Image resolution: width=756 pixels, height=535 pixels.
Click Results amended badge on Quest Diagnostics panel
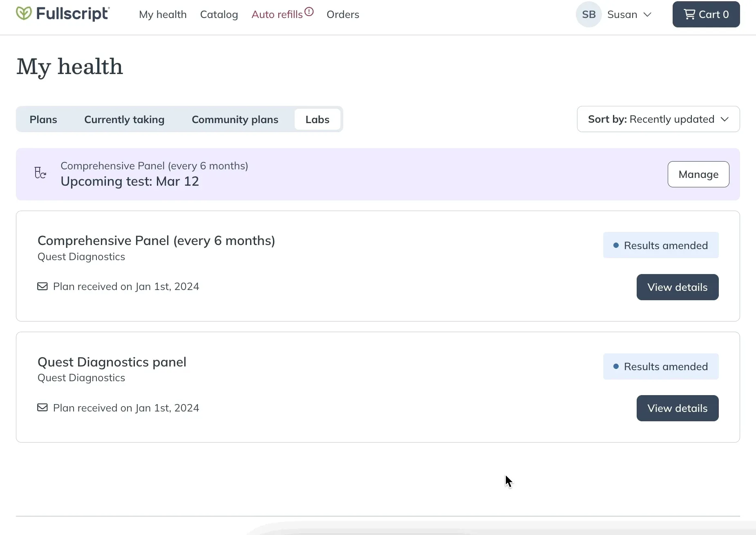point(661,366)
